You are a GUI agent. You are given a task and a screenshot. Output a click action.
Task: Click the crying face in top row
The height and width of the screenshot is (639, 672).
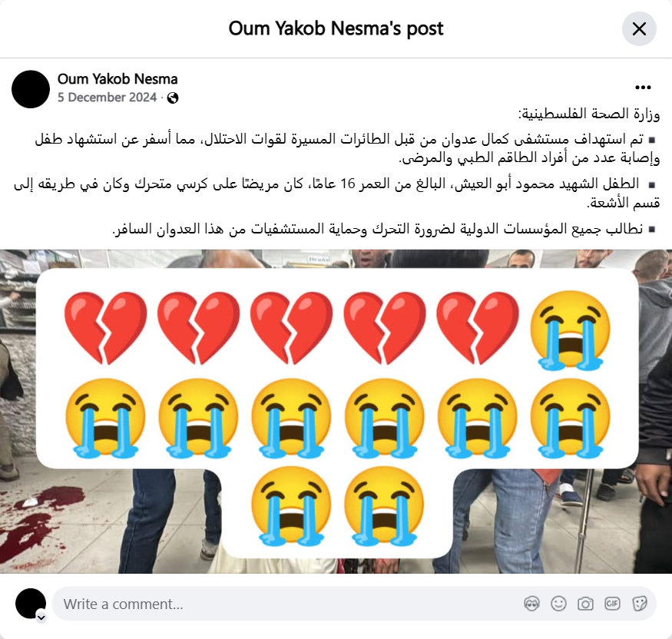[x=571, y=330]
